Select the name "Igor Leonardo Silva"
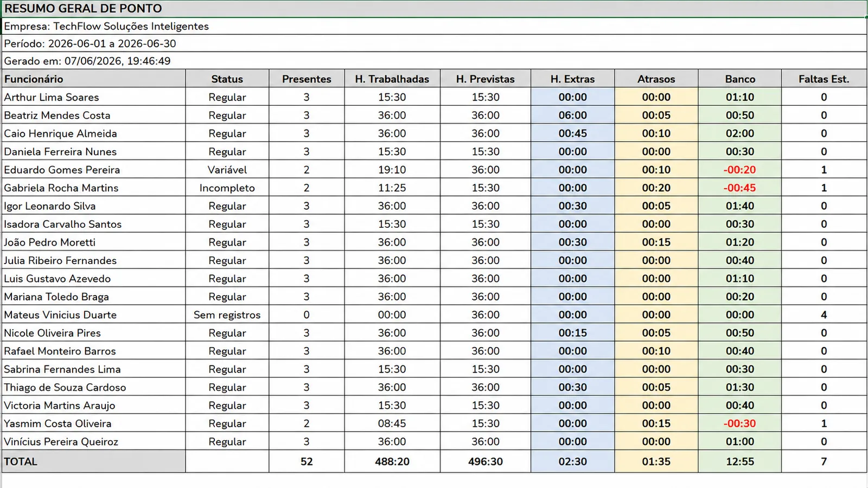 pos(50,206)
